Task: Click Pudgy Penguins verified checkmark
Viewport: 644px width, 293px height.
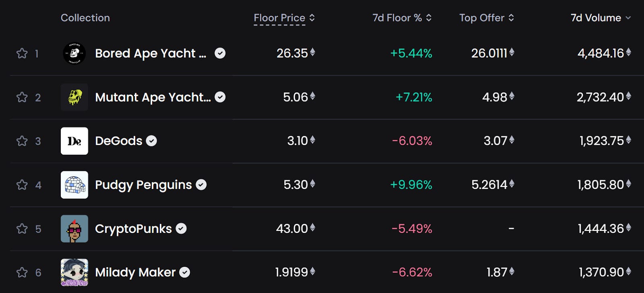Action: pyautogui.click(x=201, y=185)
